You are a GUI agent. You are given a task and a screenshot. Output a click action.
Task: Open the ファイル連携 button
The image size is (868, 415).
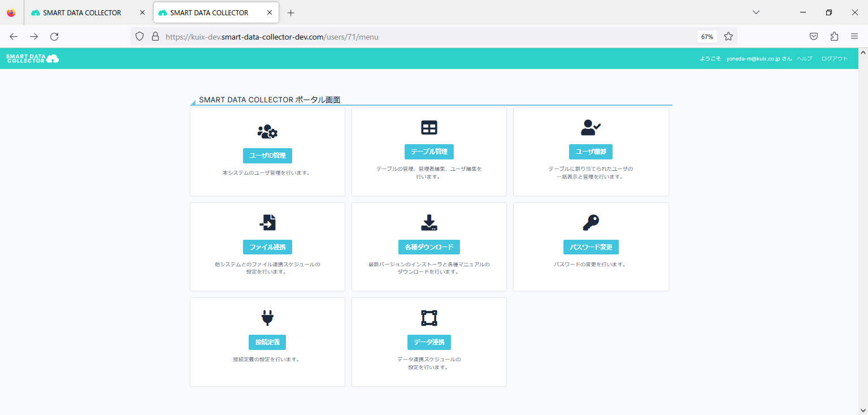(x=267, y=247)
